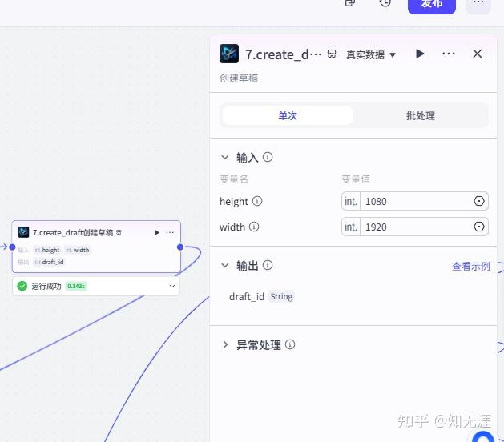The image size is (504, 442).
Task: Click the height value field 1080
Action: click(x=415, y=201)
